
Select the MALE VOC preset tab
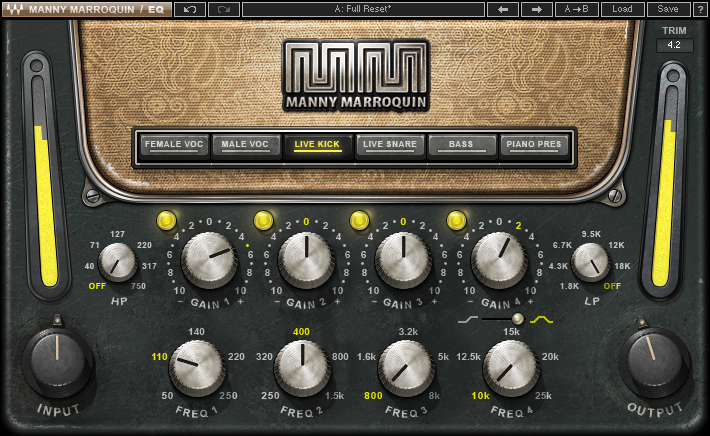(245, 145)
